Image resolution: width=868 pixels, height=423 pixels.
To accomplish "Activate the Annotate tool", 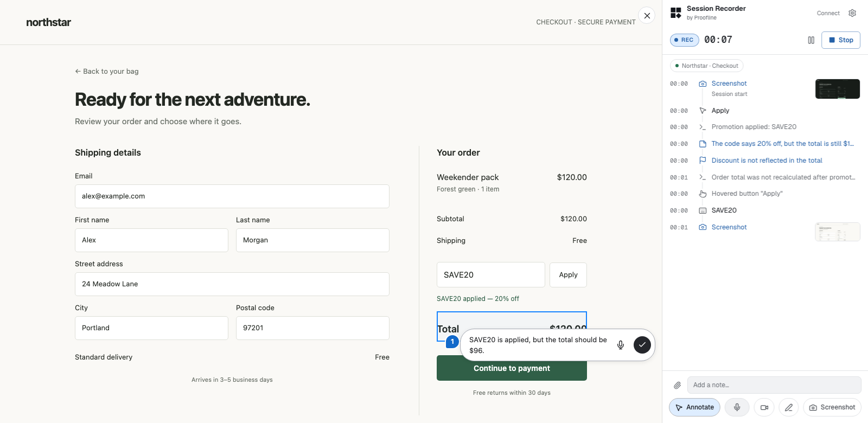I will [694, 407].
